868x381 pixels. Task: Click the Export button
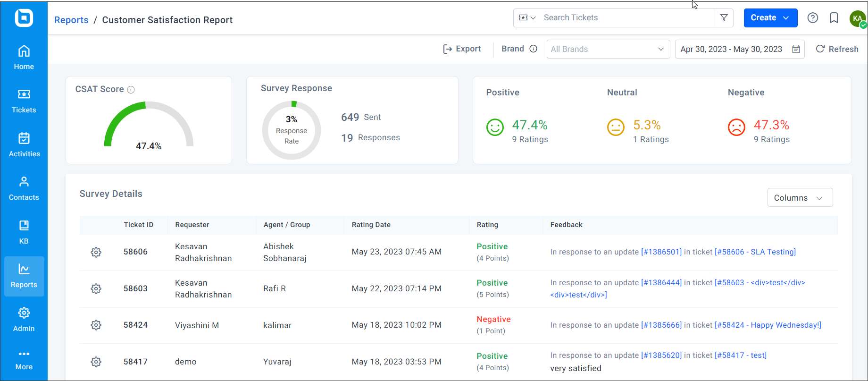click(x=462, y=49)
